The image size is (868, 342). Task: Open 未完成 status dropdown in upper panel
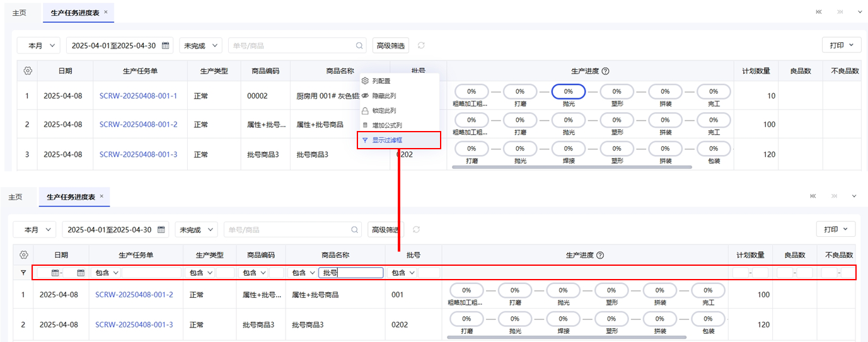(201, 45)
